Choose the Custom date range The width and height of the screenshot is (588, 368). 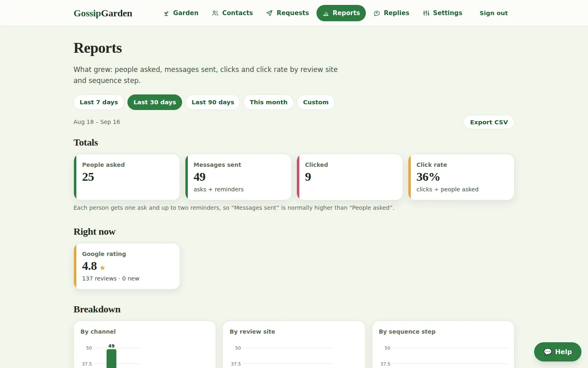(316, 102)
